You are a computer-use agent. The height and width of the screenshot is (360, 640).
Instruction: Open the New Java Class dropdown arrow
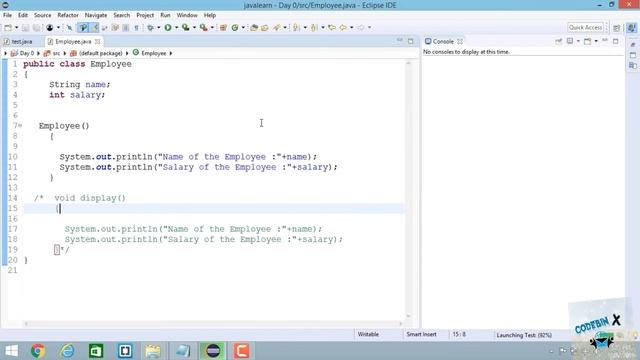[x=243, y=27]
